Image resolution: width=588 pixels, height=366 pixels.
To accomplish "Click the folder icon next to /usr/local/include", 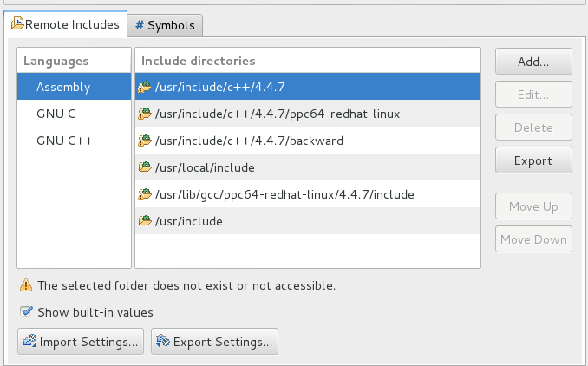I will point(146,167).
